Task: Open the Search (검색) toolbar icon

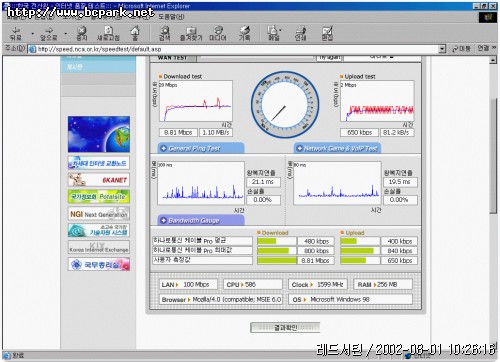Action: tap(164, 33)
